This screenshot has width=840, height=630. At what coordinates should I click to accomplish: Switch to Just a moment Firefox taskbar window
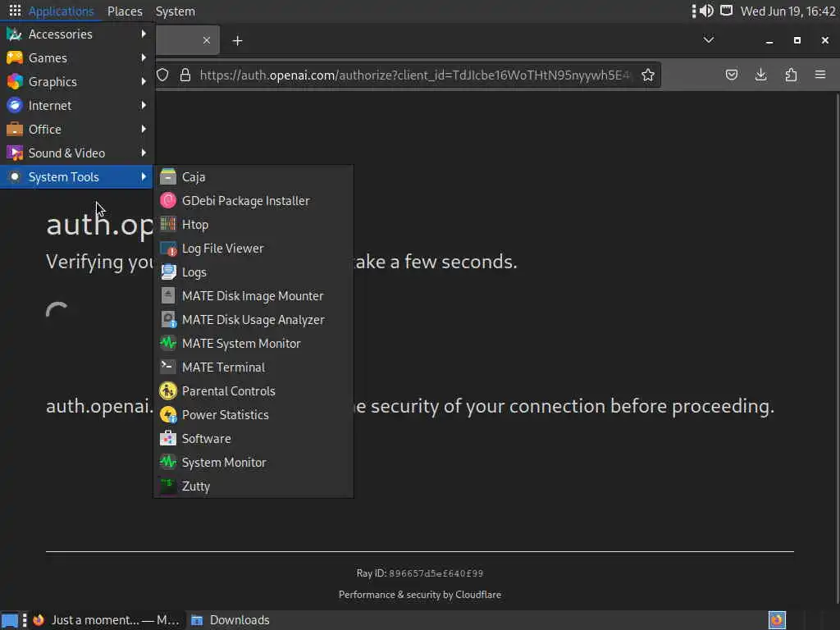107,620
